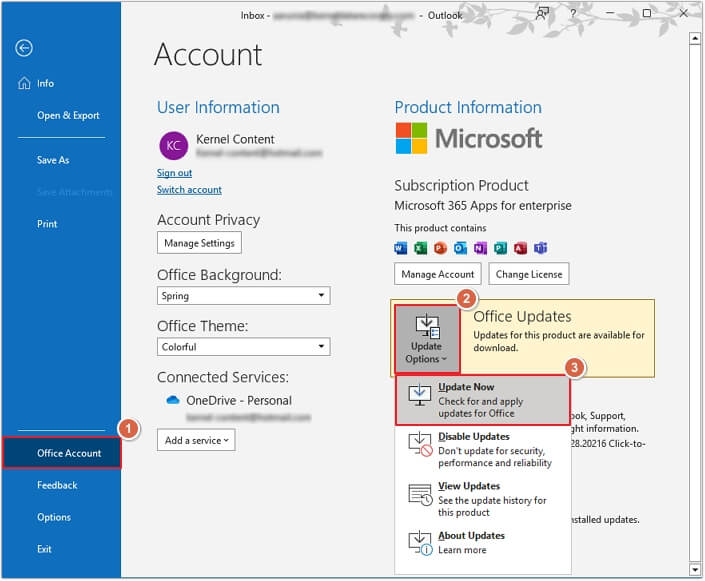Click the OneDrive cloud icon
The height and width of the screenshot is (581, 705).
[173, 400]
